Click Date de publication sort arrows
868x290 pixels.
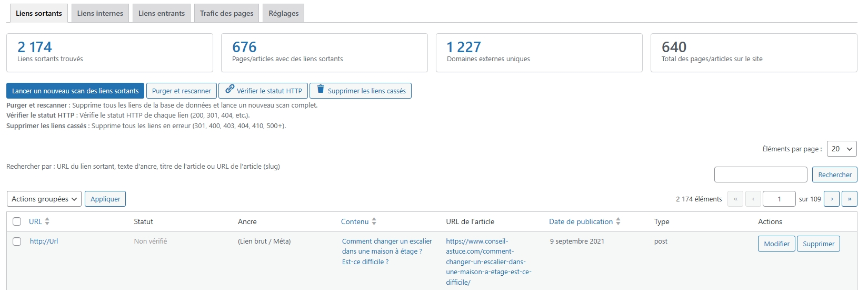coord(618,221)
